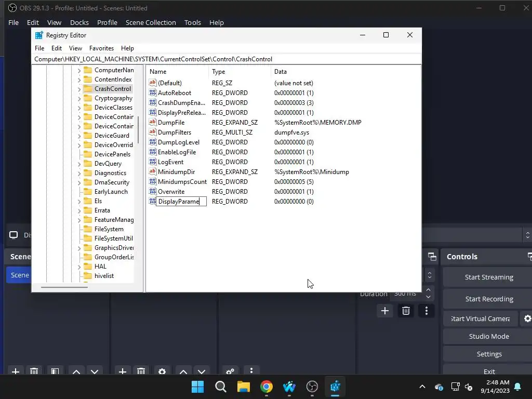
Task: Expand the Cryptography registry key
Action: point(79,98)
